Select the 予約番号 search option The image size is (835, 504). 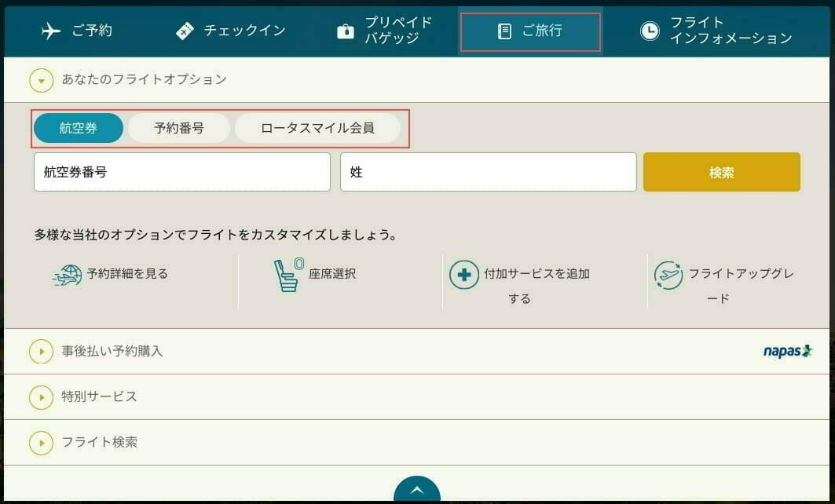click(179, 128)
